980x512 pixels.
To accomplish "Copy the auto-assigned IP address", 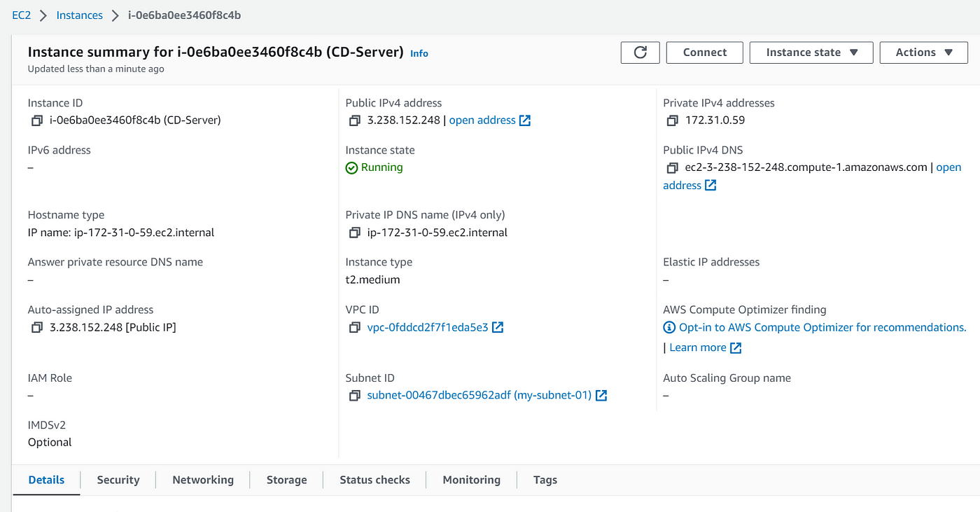I will point(36,327).
